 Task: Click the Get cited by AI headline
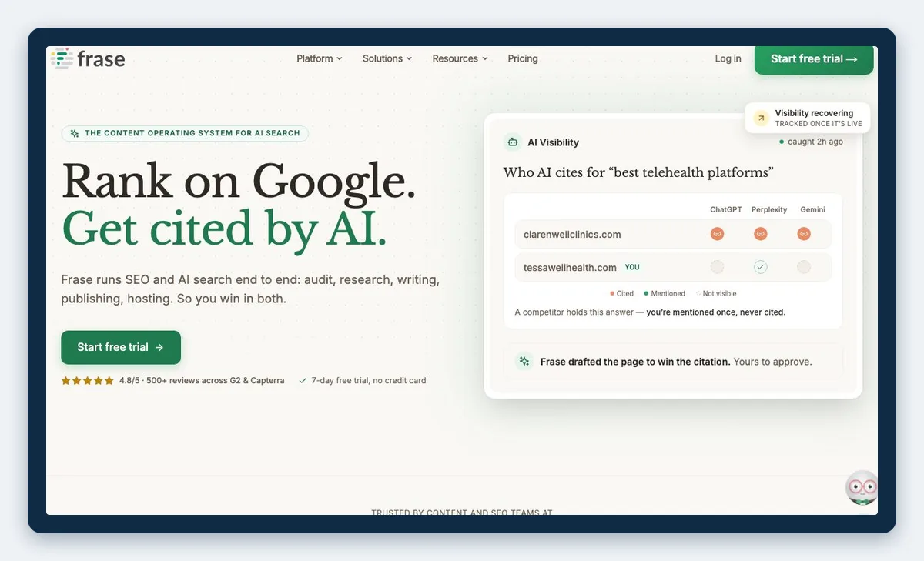click(224, 229)
